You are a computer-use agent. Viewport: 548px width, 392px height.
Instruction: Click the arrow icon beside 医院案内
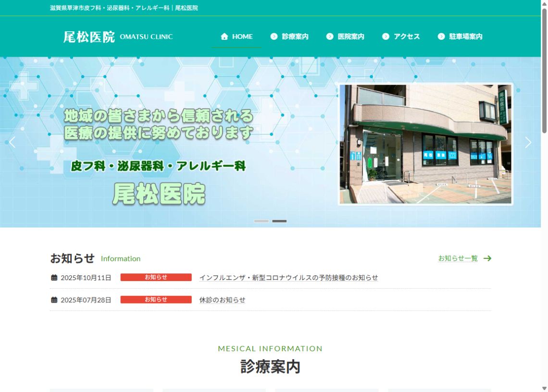point(330,37)
